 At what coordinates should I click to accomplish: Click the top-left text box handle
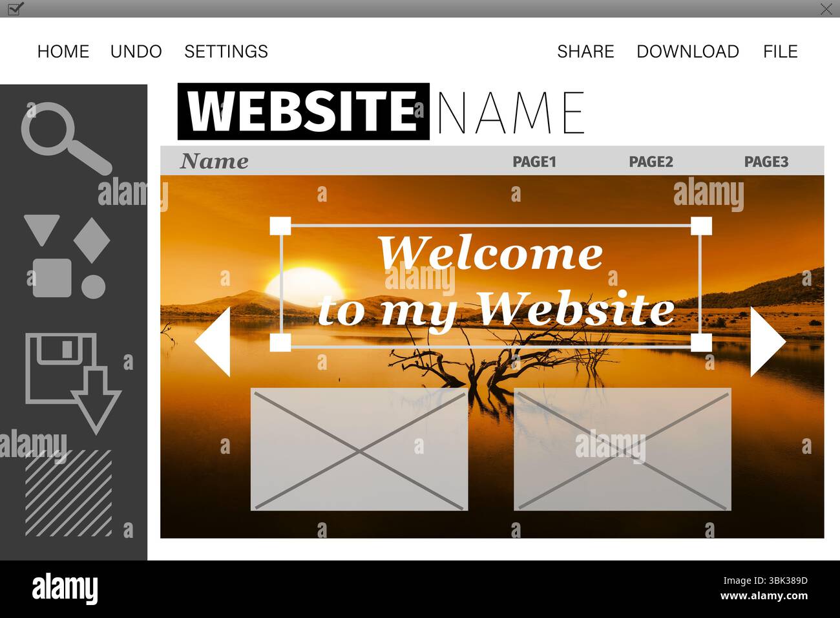coord(280,226)
